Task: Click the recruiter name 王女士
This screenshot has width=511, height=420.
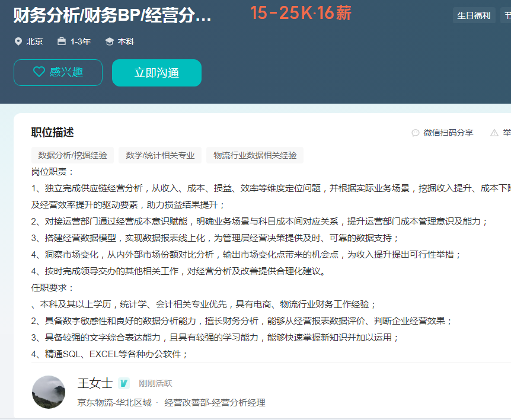Action: (95, 383)
